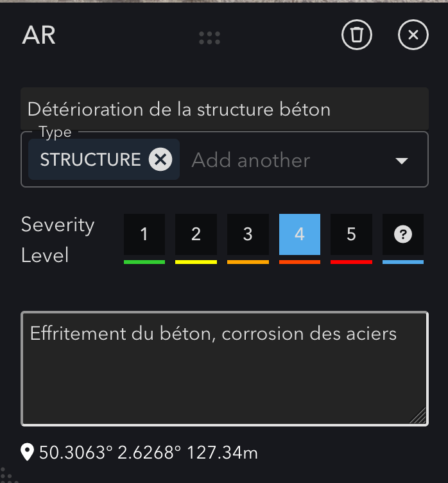Image resolution: width=448 pixels, height=483 pixels.
Task: Remove the STRUCTURE type tag
Action: (x=160, y=159)
